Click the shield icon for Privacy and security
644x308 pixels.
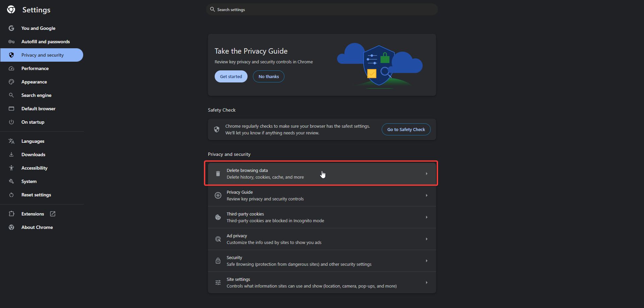click(x=11, y=55)
